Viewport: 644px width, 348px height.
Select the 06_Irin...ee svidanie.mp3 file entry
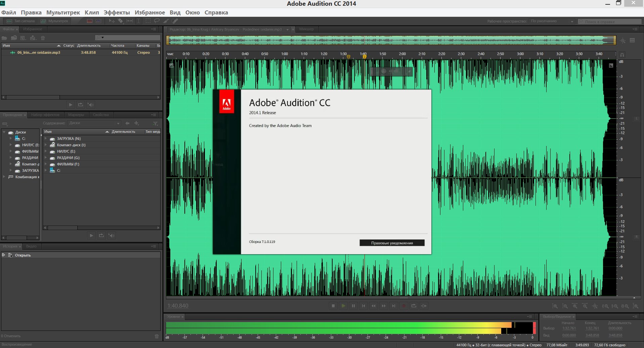(x=39, y=52)
